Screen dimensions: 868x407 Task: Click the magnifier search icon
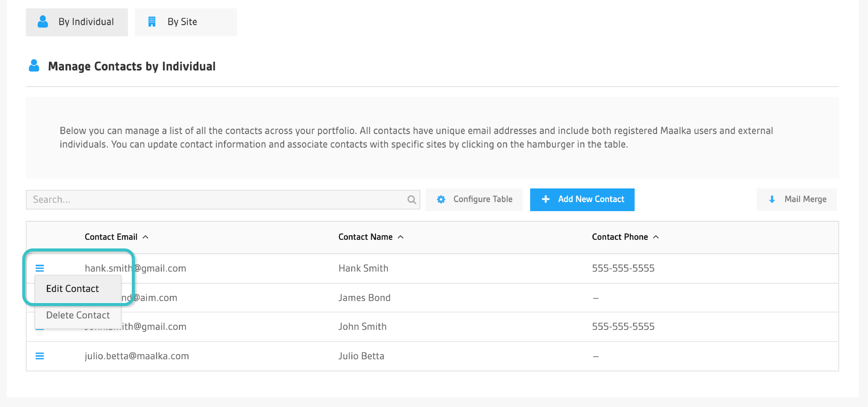pos(411,200)
